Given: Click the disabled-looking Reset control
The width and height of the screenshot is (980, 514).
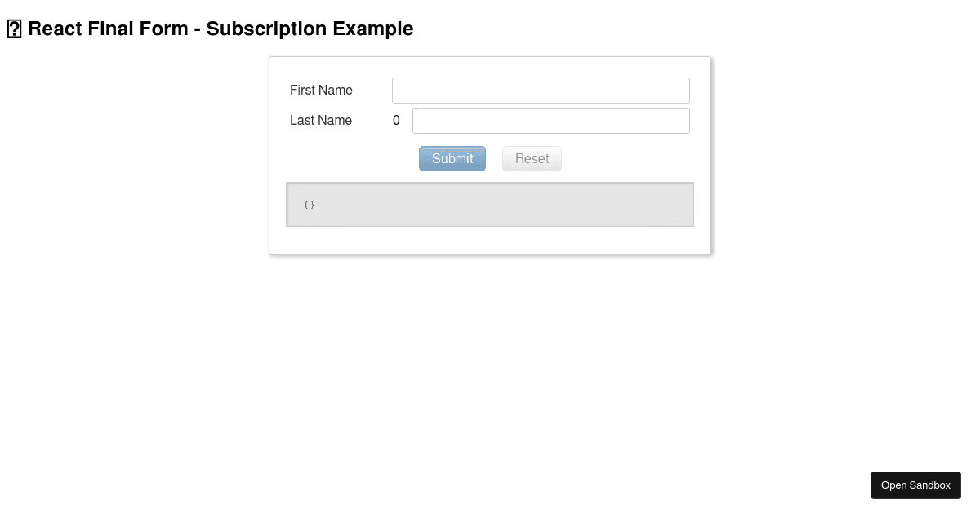Looking at the screenshot, I should pyautogui.click(x=532, y=158).
